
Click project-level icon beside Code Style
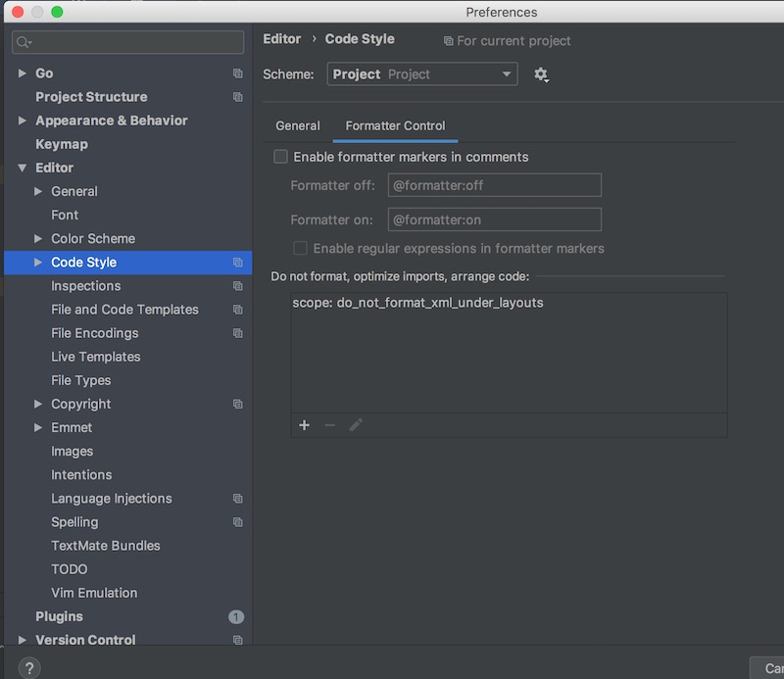[237, 263]
